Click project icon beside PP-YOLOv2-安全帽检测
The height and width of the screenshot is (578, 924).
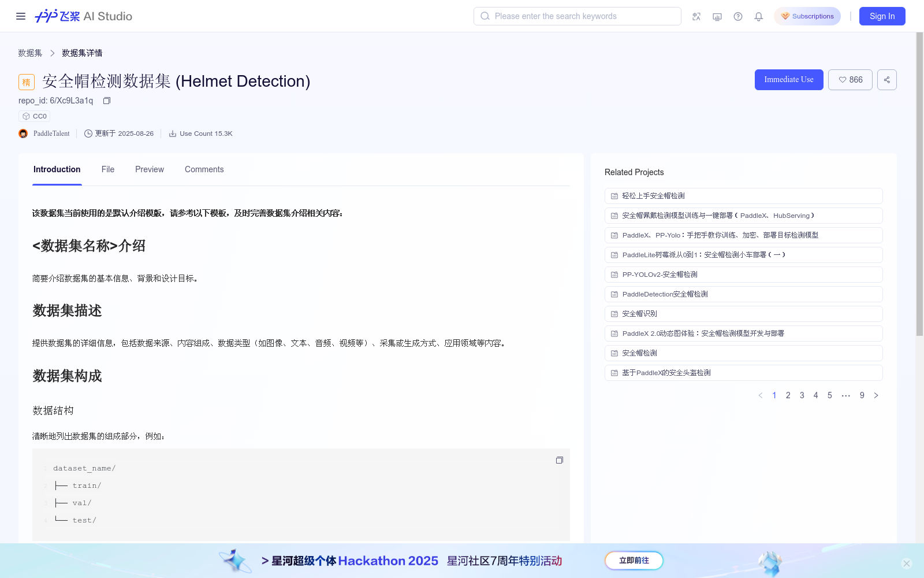[614, 275]
